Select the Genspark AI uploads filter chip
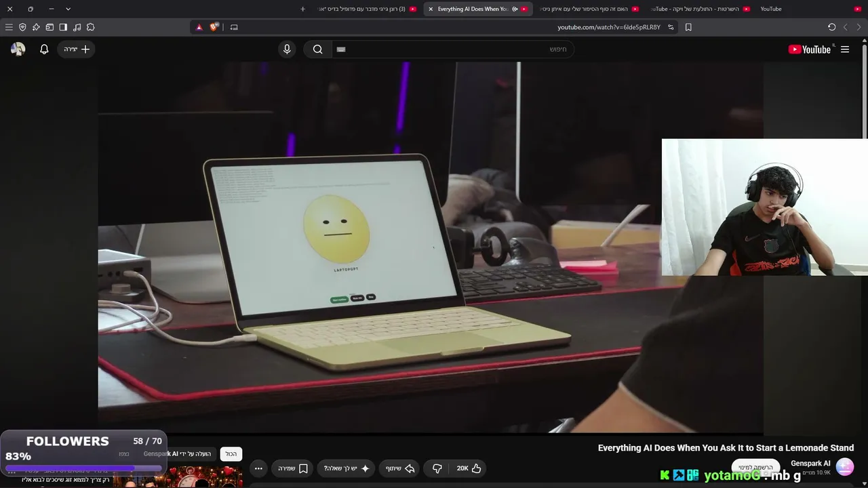Viewport: 868px width, 488px height. click(x=178, y=454)
